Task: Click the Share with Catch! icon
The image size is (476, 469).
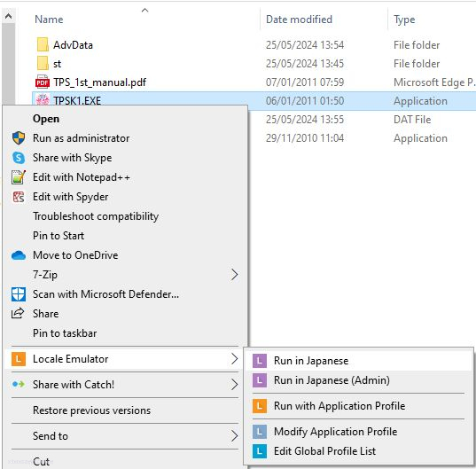Action: pos(19,385)
